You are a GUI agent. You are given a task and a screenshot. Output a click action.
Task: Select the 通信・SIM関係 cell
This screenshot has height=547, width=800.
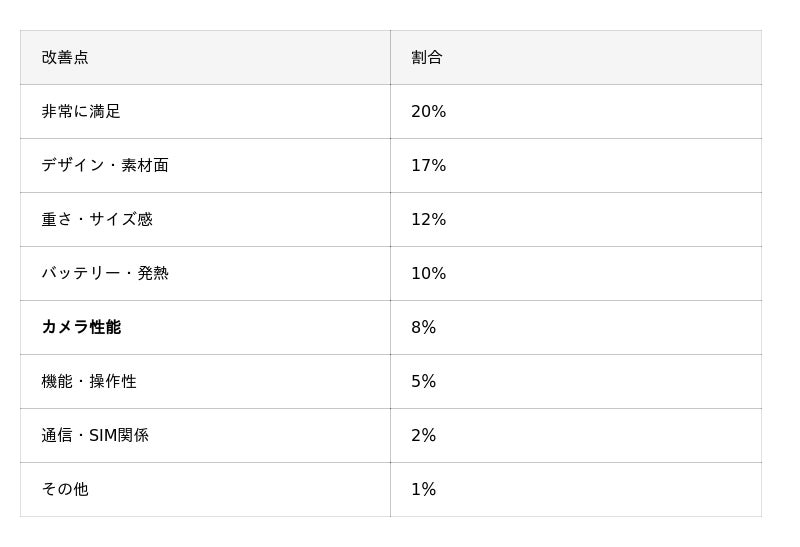click(95, 436)
